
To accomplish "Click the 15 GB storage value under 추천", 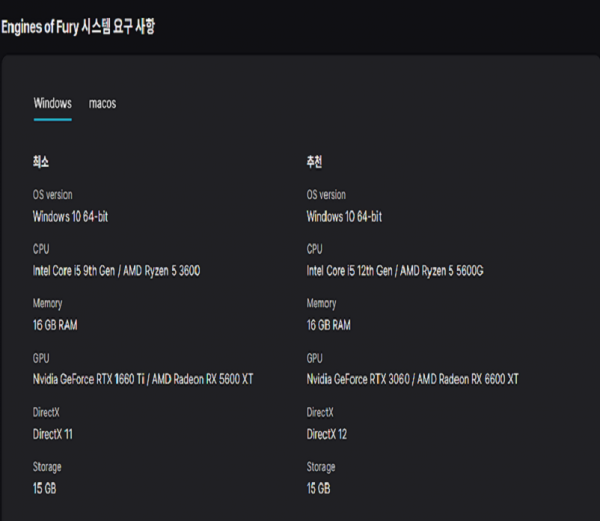I will (318, 488).
